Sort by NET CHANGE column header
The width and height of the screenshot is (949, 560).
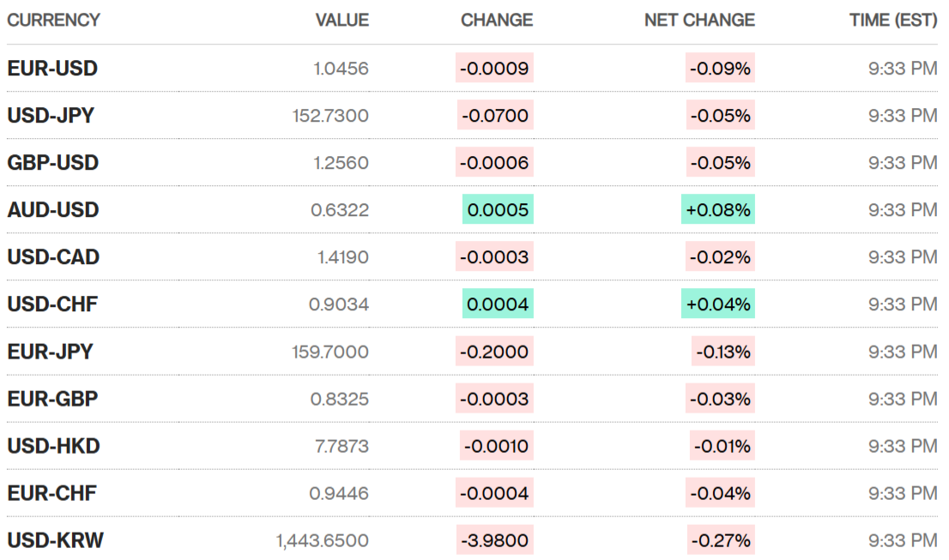[699, 20]
